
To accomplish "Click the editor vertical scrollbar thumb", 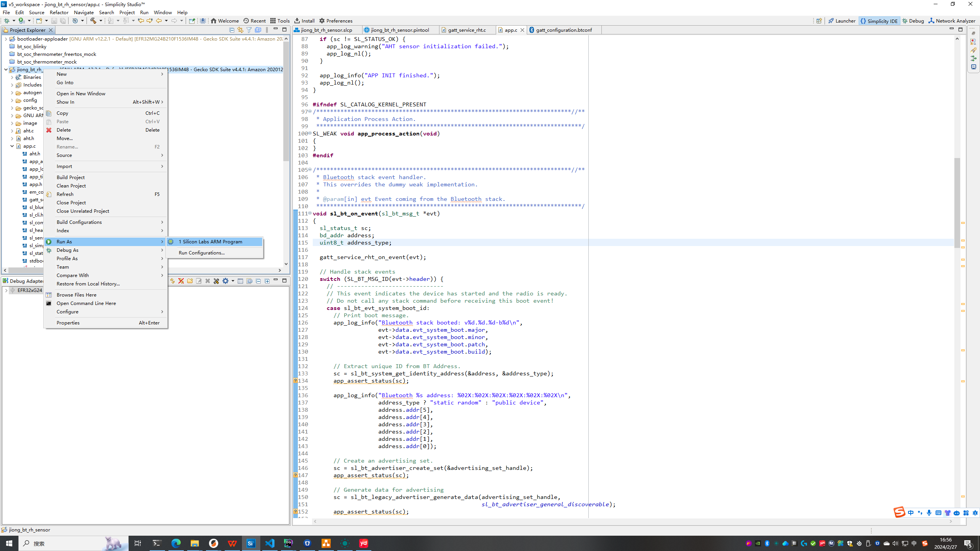I will (957, 203).
